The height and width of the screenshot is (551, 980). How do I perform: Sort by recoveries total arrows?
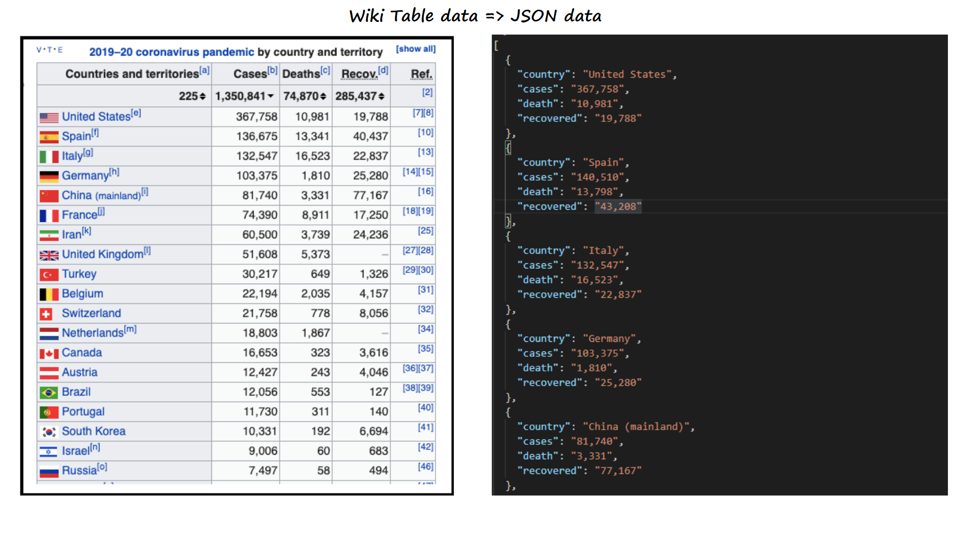(x=381, y=96)
